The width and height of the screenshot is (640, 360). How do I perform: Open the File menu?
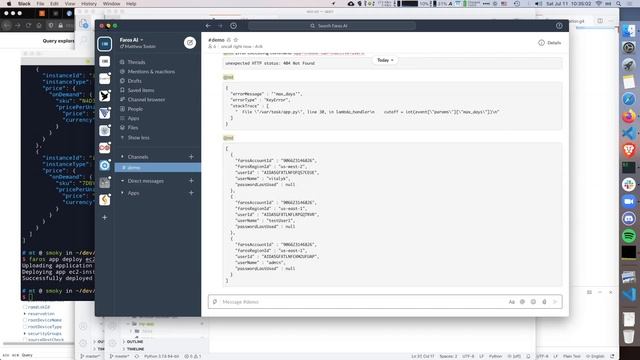[40, 3]
